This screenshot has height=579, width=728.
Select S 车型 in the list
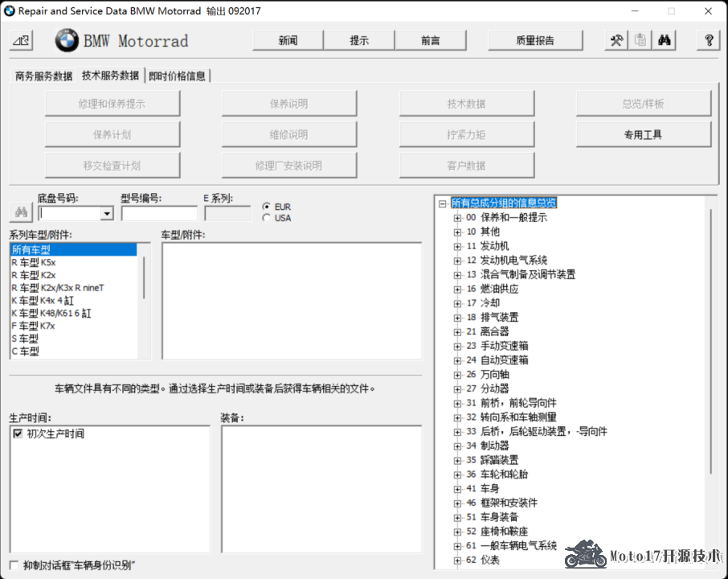[73, 339]
